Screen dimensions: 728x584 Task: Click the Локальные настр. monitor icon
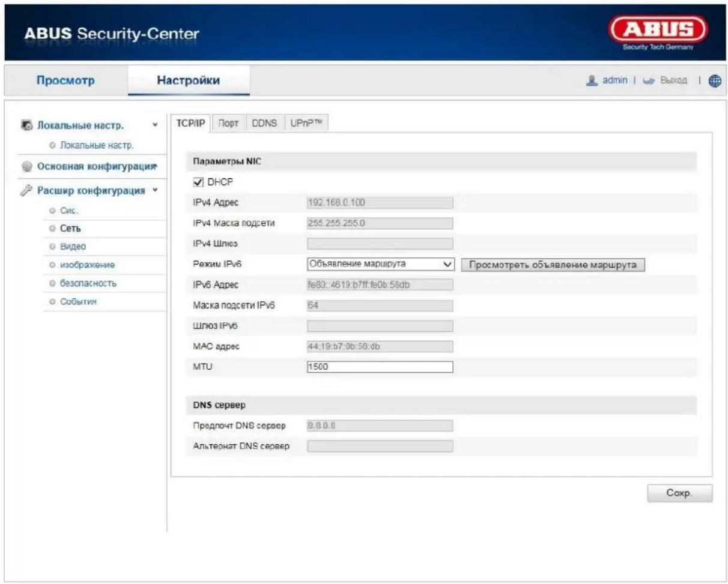click(x=27, y=126)
